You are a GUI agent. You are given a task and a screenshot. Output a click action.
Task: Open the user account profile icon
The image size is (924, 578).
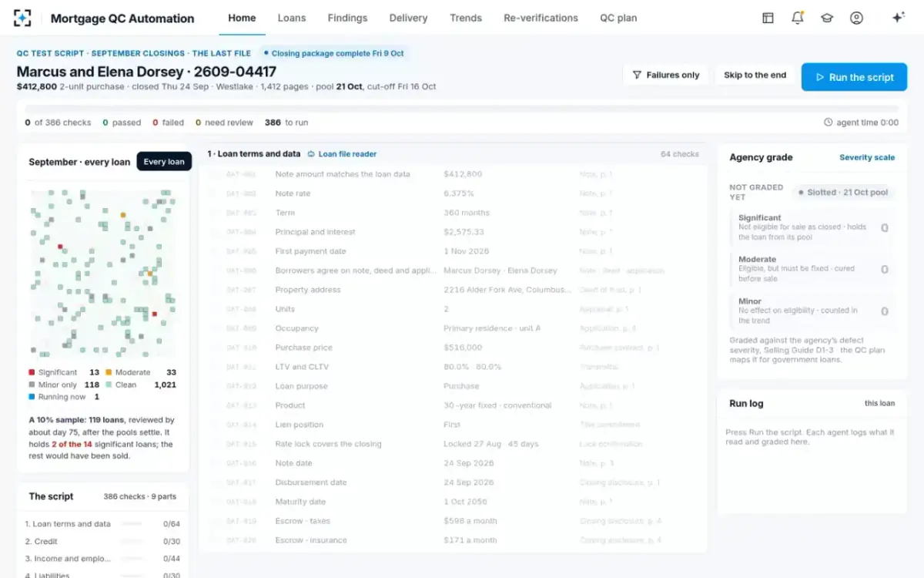point(856,18)
